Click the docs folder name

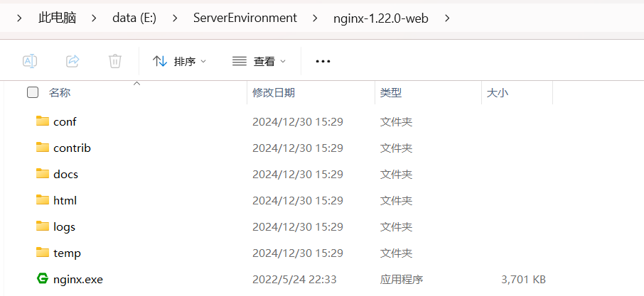(65, 174)
